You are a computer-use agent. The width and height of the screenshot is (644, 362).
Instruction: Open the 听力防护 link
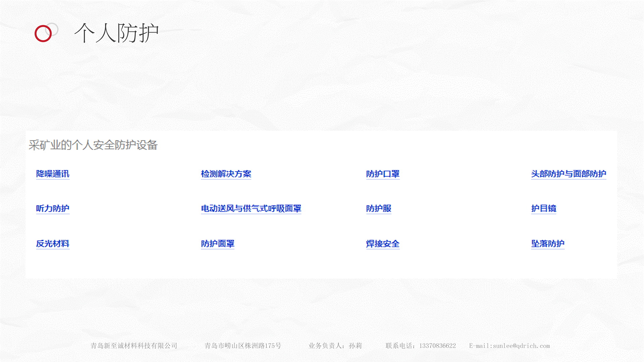click(x=53, y=208)
